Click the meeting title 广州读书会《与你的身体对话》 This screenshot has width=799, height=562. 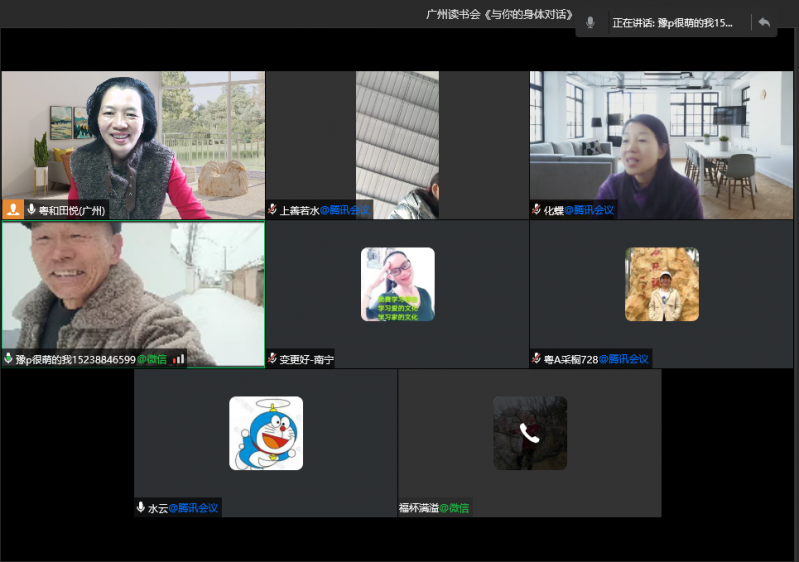pyautogui.click(x=499, y=14)
